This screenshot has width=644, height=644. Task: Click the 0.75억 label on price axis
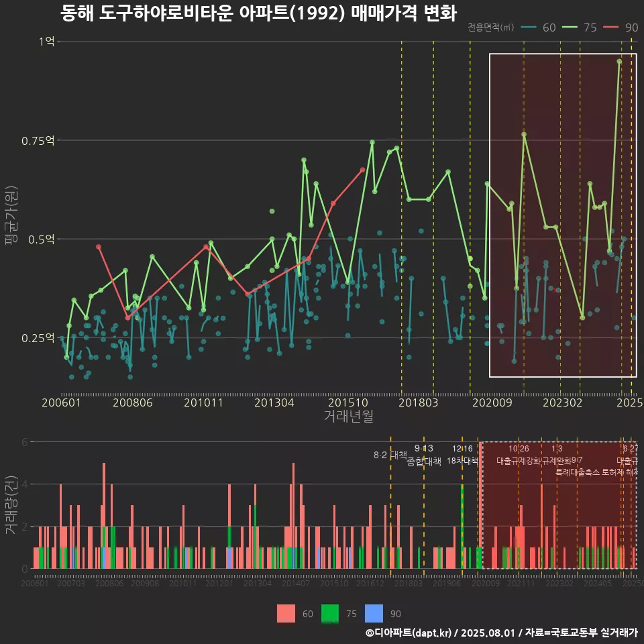click(38, 141)
